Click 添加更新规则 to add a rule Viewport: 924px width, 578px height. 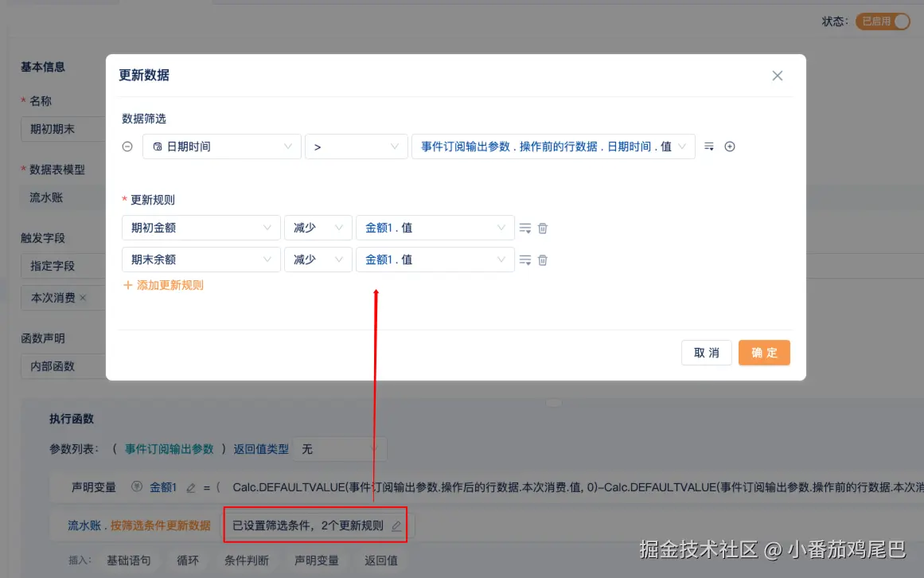pyautogui.click(x=163, y=285)
